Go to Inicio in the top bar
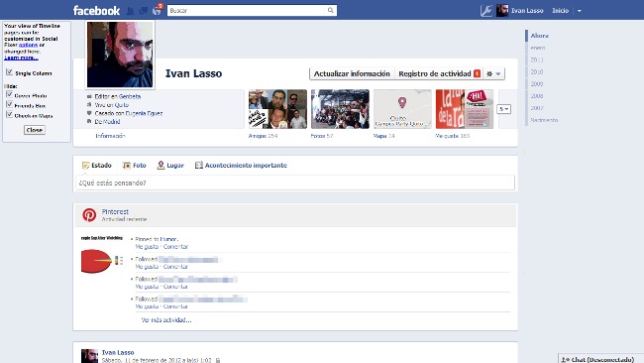 click(x=560, y=11)
